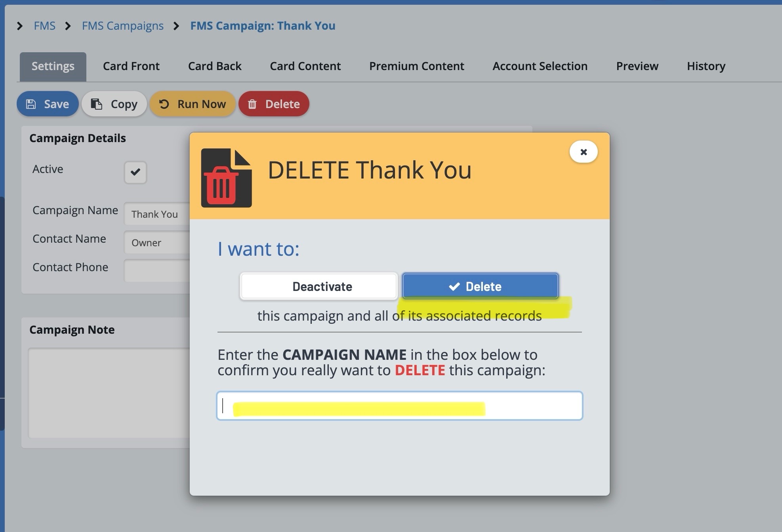Click the Save button with the floppy disk icon
The height and width of the screenshot is (532, 782).
click(x=48, y=104)
